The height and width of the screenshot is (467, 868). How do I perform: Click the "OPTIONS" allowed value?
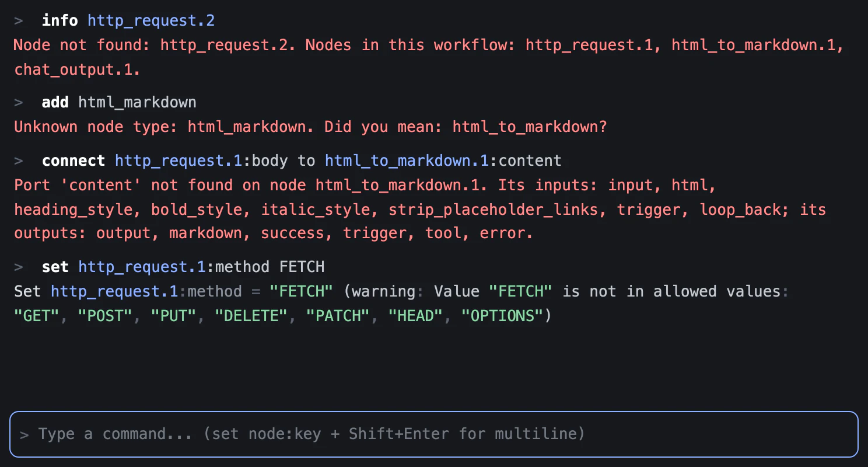click(502, 316)
